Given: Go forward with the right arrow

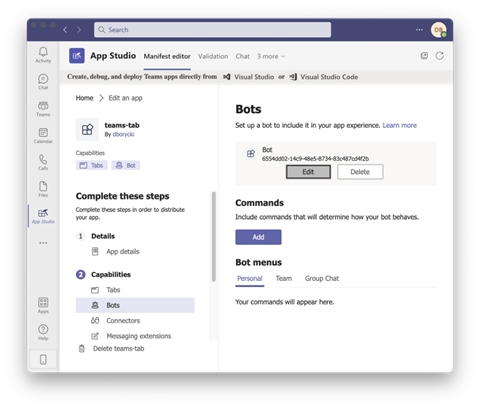Looking at the screenshot, I should 79,30.
